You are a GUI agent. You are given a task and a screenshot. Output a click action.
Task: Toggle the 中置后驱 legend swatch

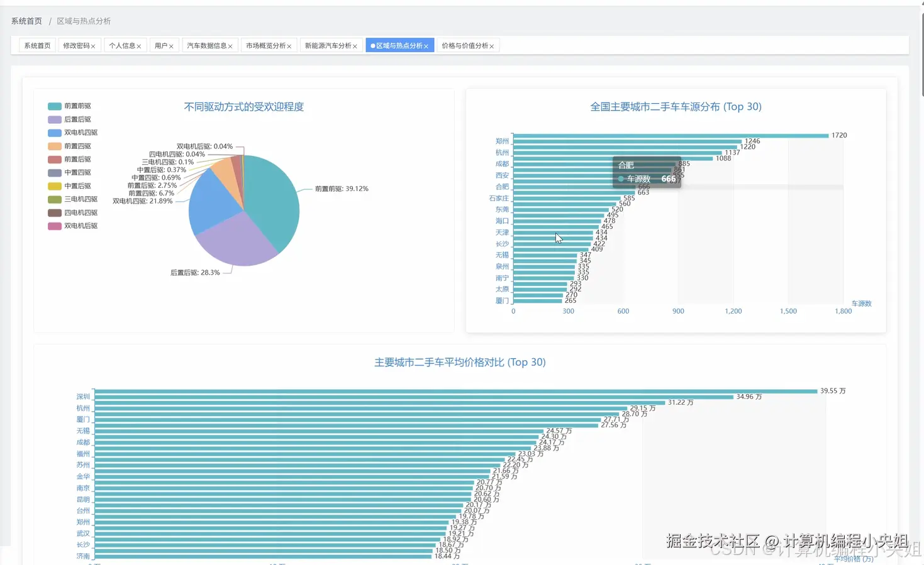click(x=55, y=186)
